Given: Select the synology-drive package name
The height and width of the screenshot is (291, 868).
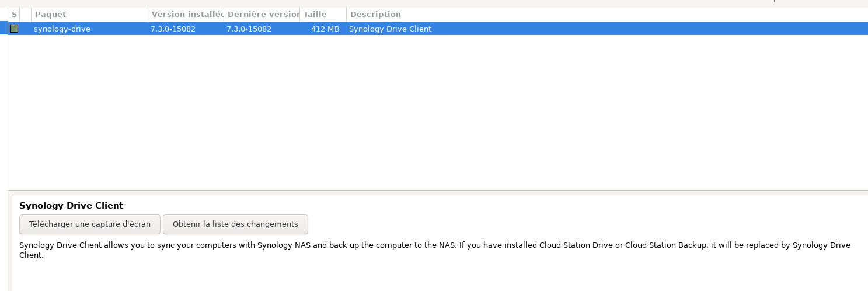Looking at the screenshot, I should pyautogui.click(x=62, y=29).
